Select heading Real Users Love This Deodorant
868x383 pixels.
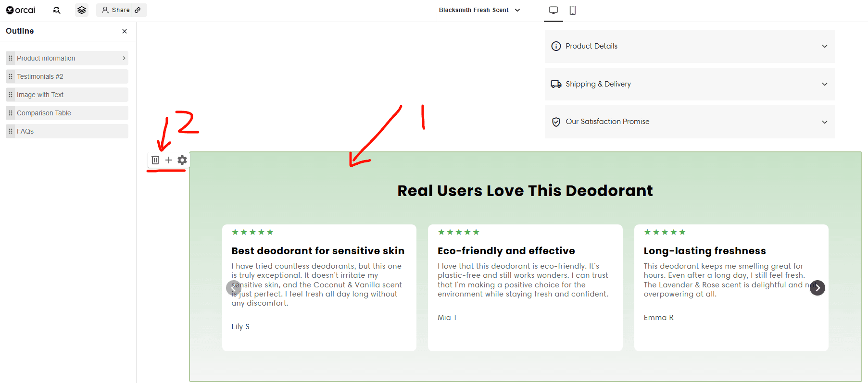coord(525,191)
